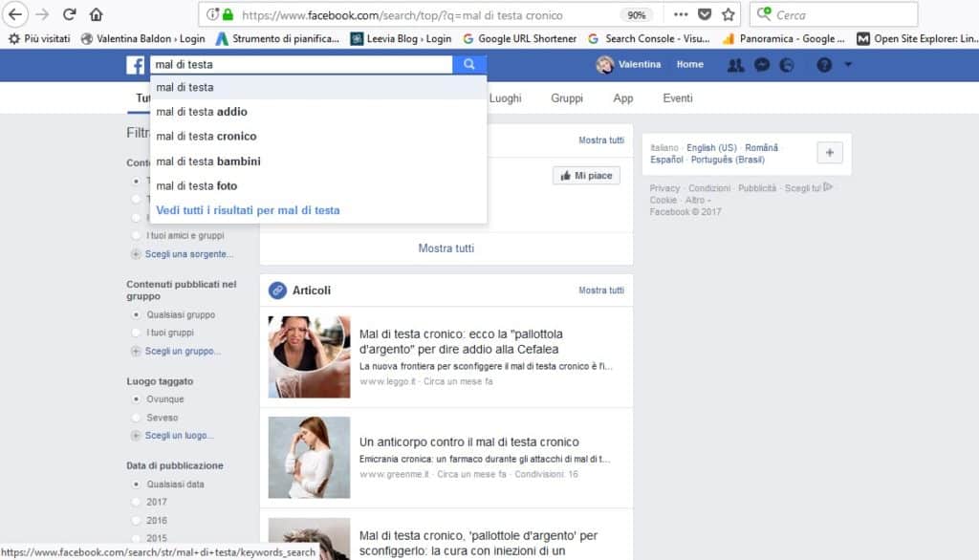Click 'Mostra tutti' beside the Articoli heading
Screen dimensions: 979x560
601,291
